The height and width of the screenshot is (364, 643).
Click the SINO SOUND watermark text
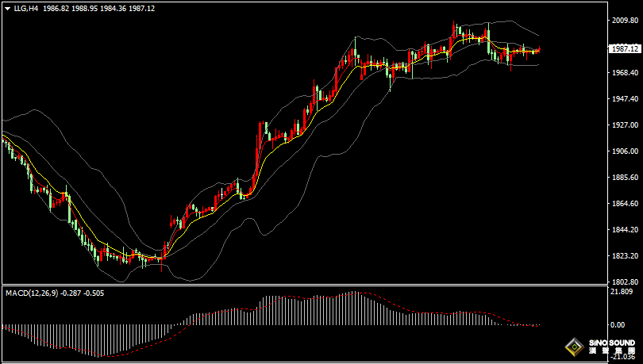[612, 343]
